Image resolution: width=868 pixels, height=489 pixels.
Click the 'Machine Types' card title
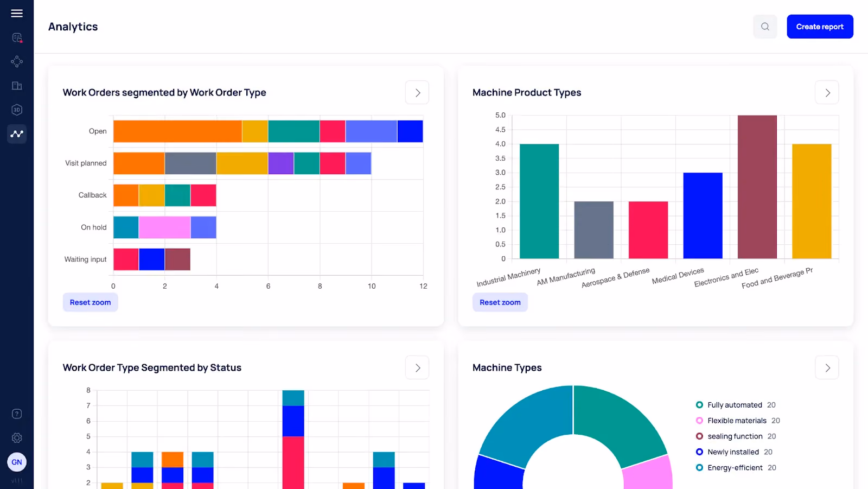point(507,368)
